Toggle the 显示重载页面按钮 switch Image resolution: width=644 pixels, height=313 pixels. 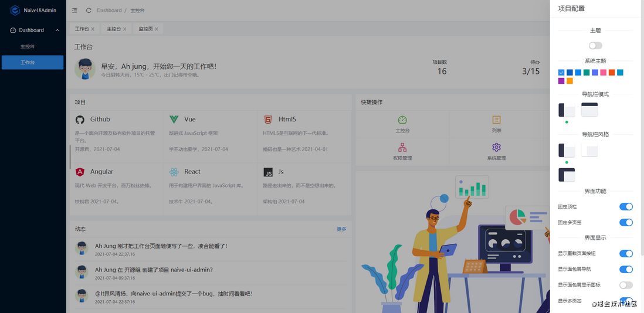(x=626, y=254)
